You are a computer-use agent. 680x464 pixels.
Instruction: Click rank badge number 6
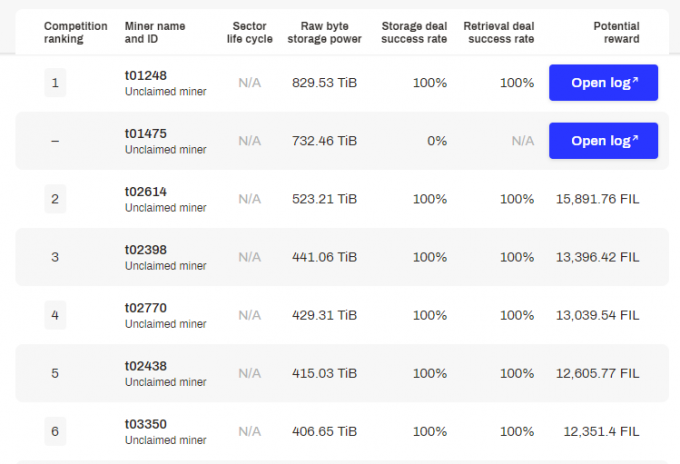click(x=55, y=431)
